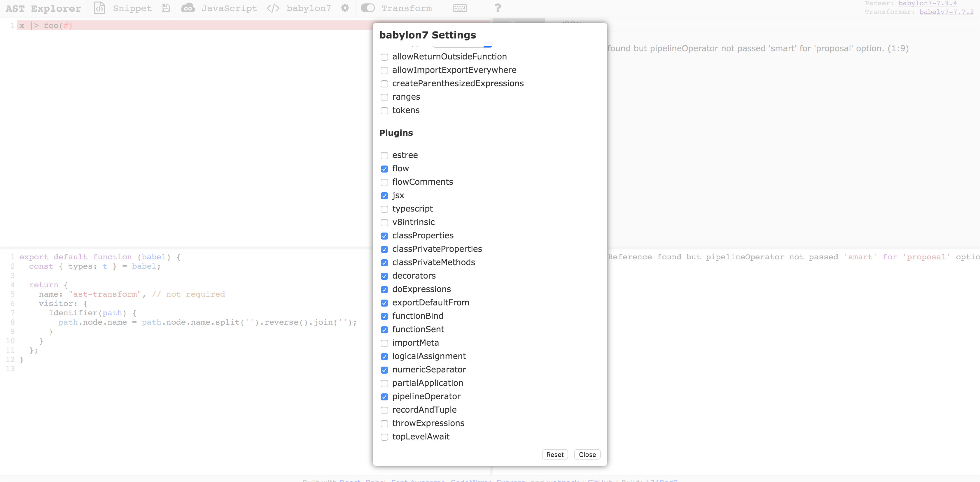Open the JavaScript language menu
Viewport: 980px width, 482px height.
tap(219, 8)
